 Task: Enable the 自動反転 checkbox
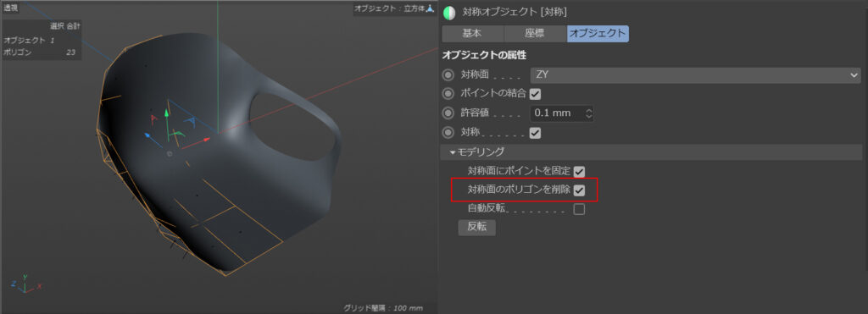pyautogui.click(x=579, y=210)
